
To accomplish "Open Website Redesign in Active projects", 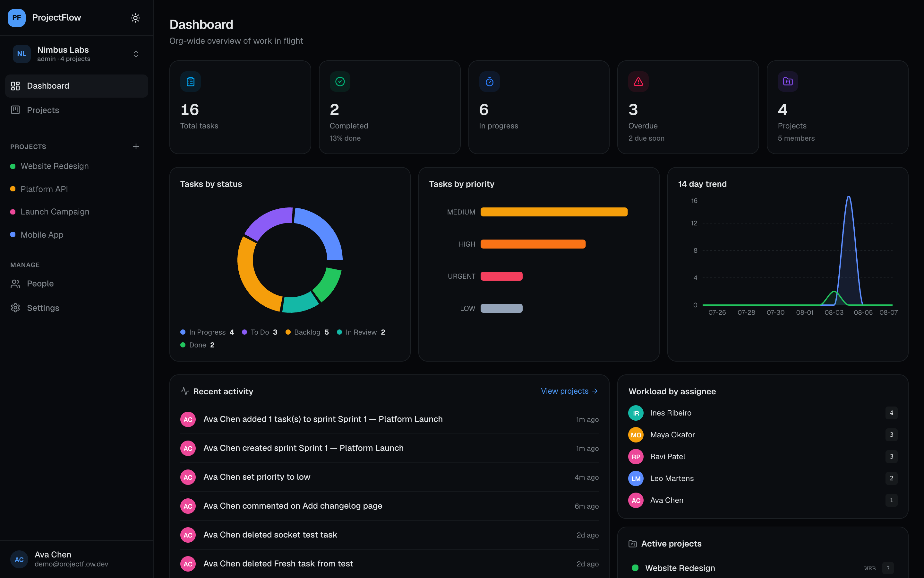I will 763,568.
